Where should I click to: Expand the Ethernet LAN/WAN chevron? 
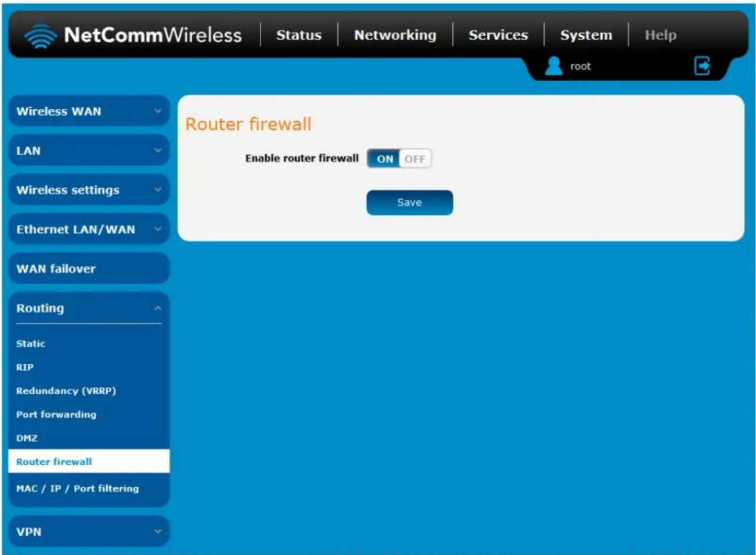158,229
